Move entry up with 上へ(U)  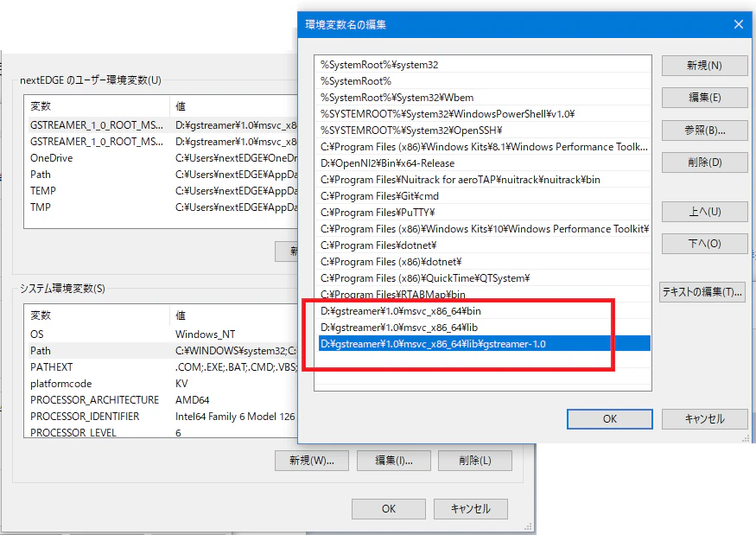(704, 212)
